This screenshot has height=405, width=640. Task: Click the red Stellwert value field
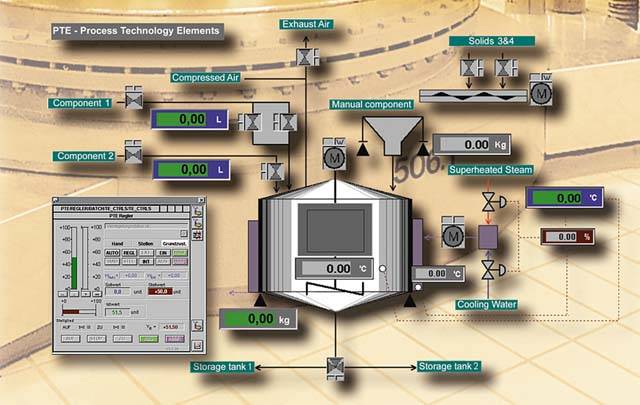(x=160, y=291)
